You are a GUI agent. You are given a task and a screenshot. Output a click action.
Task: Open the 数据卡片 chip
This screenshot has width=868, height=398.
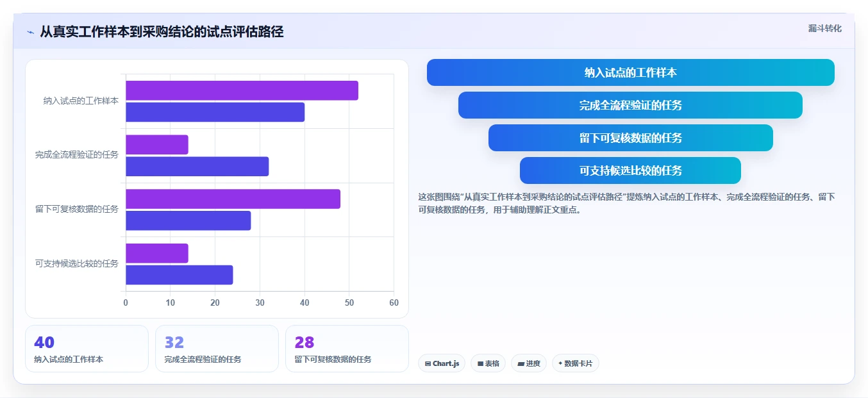[576, 363]
